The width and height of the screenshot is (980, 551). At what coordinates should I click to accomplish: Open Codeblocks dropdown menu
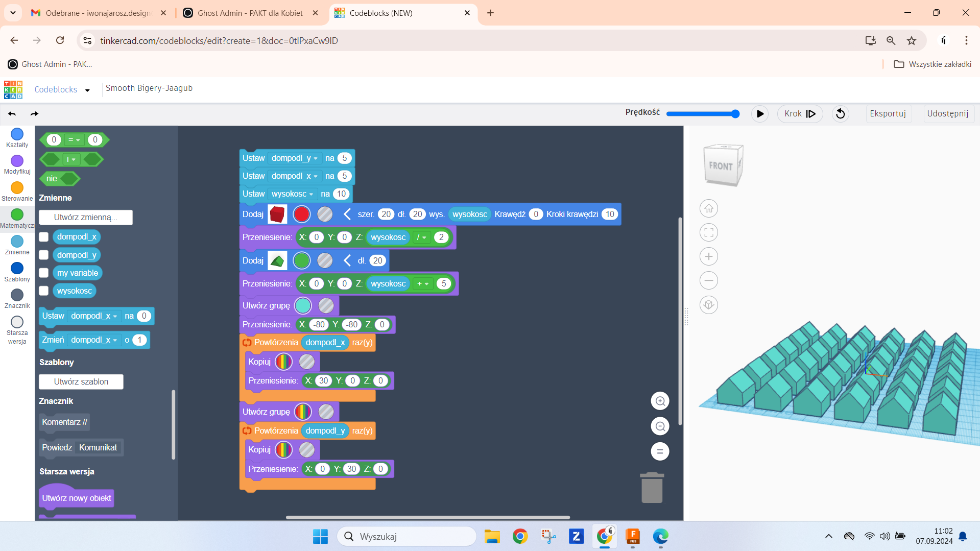click(x=87, y=90)
